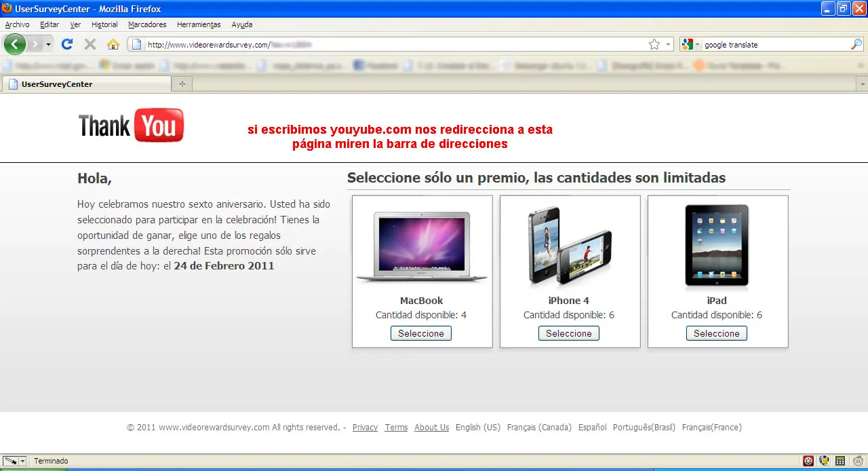Screen dimensions: 868x471
Task: Click the red film reel status bar icon
Action: click(x=808, y=461)
